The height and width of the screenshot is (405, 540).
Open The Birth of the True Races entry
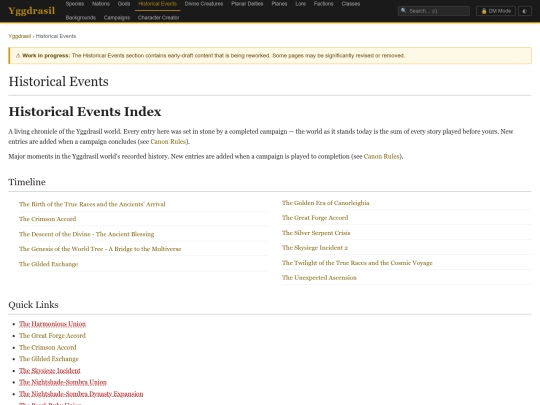(x=92, y=204)
